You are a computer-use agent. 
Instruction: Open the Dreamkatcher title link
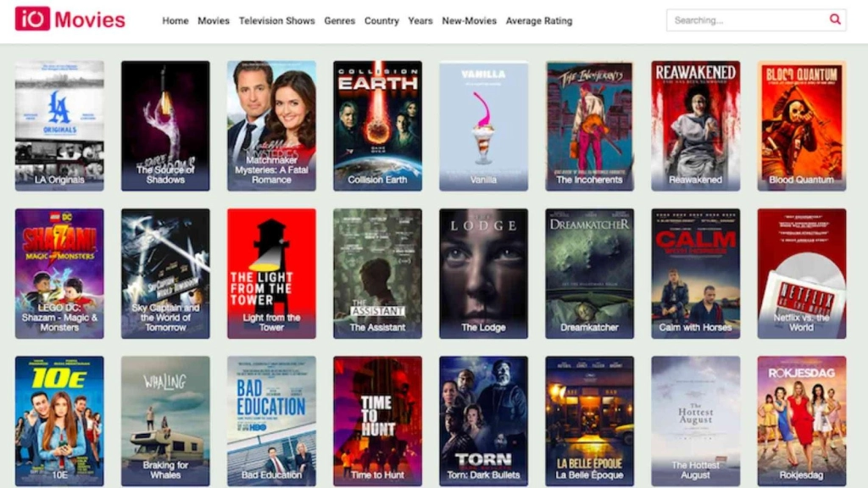click(589, 326)
